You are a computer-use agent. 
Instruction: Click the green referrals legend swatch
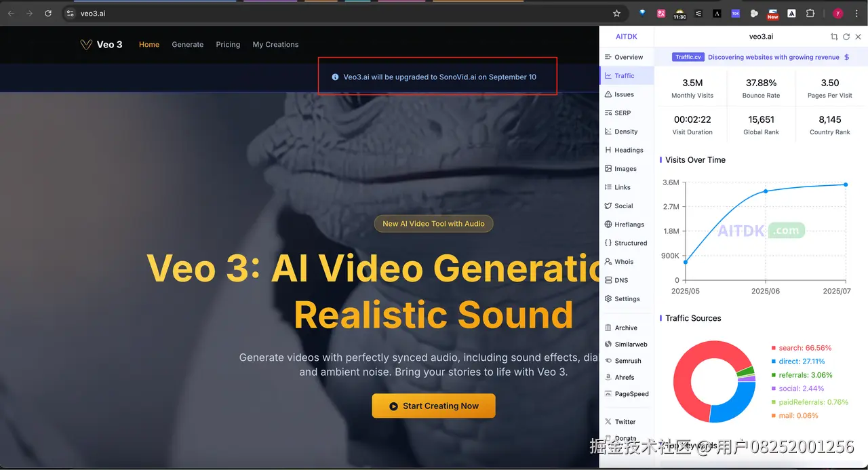[x=774, y=375]
